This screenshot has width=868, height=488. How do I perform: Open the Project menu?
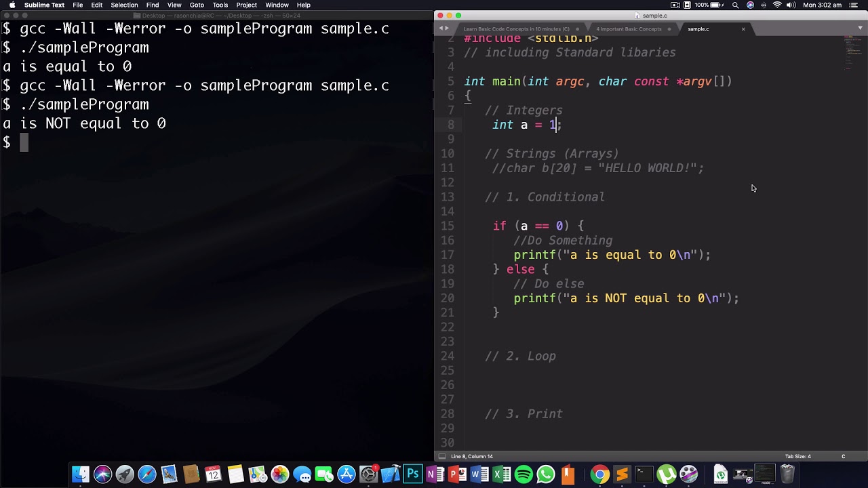(246, 5)
